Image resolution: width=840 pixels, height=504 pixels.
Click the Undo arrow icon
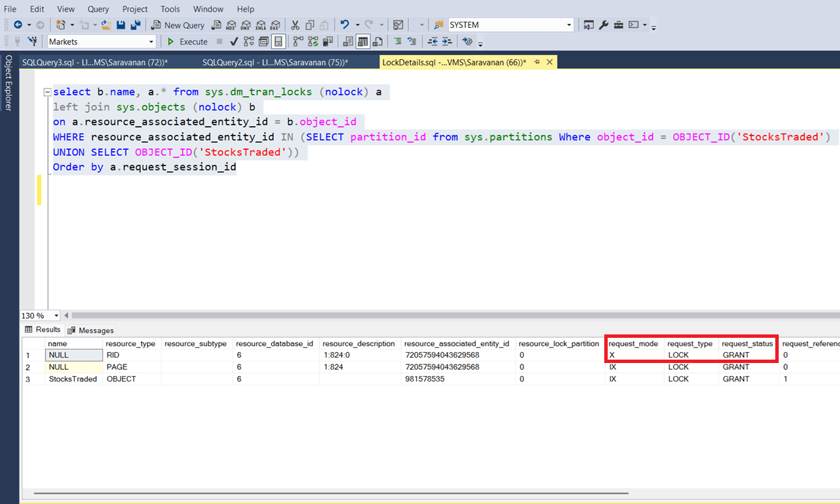pyautogui.click(x=345, y=25)
